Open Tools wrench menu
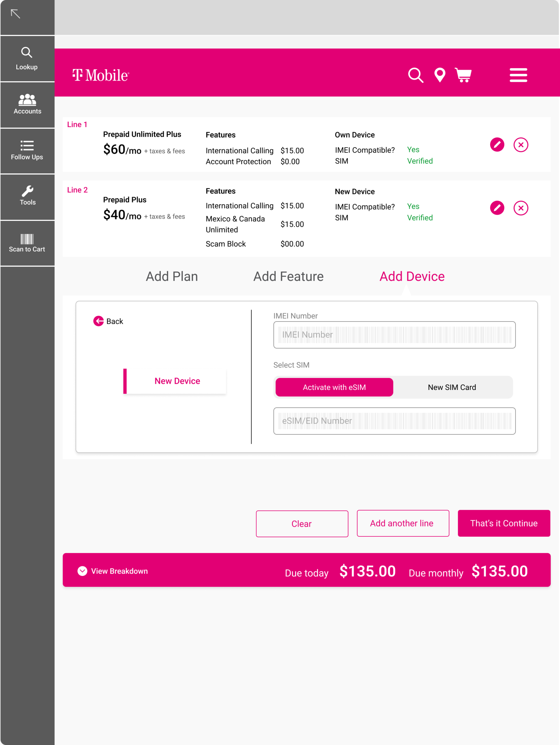Screen dimensions: 560x745 (27, 195)
